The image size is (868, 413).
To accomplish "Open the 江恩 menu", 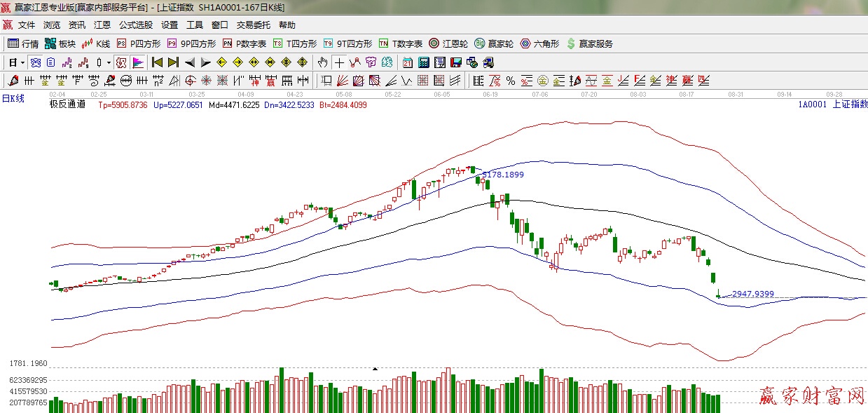I will 102,25.
